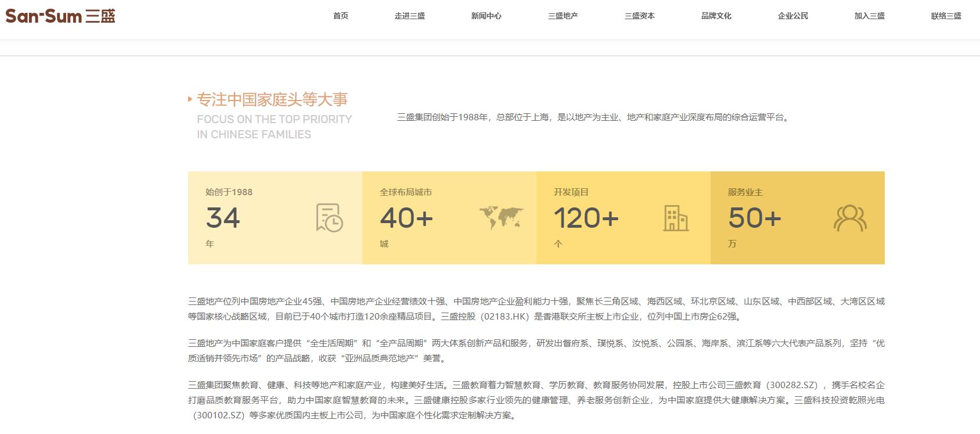The height and width of the screenshot is (434, 980).
Task: Click the stock code (300282.SZ) text
Action: coord(793,385)
